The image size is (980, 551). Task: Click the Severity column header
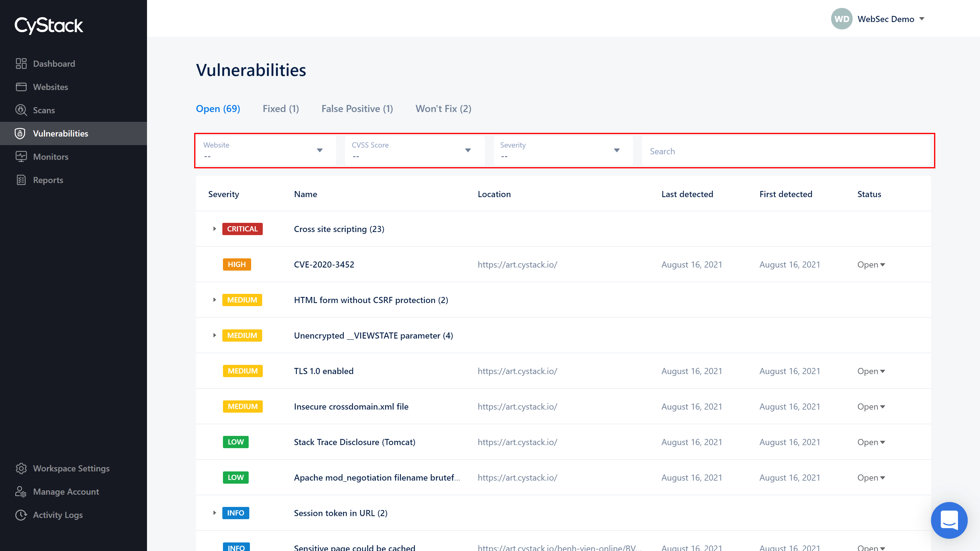(x=224, y=194)
